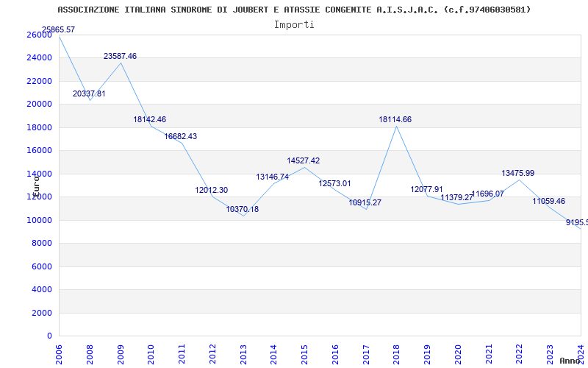Click the 14527.42 data label
This screenshot has width=588, height=368.
[304, 161]
